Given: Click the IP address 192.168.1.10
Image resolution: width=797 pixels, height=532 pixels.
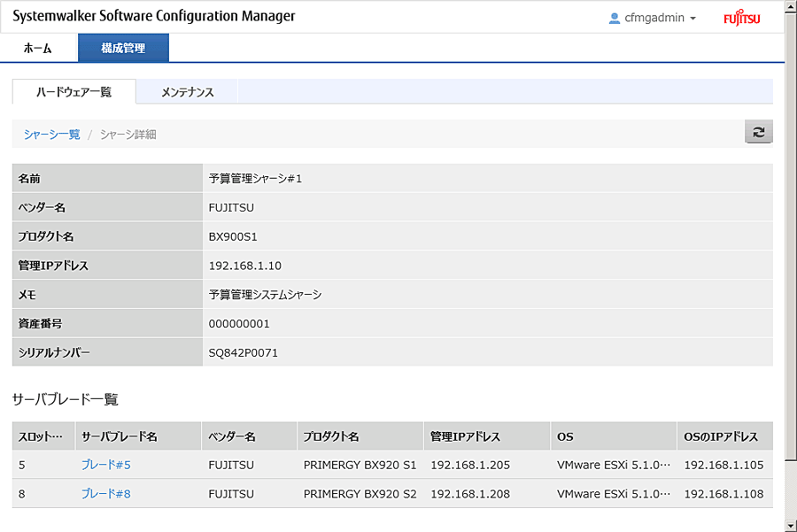Looking at the screenshot, I should (x=245, y=266).
